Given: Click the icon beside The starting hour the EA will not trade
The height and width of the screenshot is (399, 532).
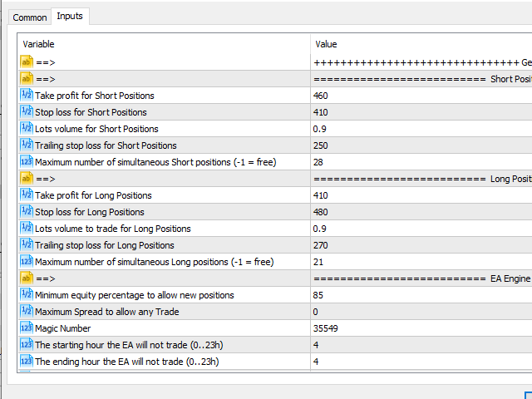Looking at the screenshot, I should pyautogui.click(x=27, y=344).
